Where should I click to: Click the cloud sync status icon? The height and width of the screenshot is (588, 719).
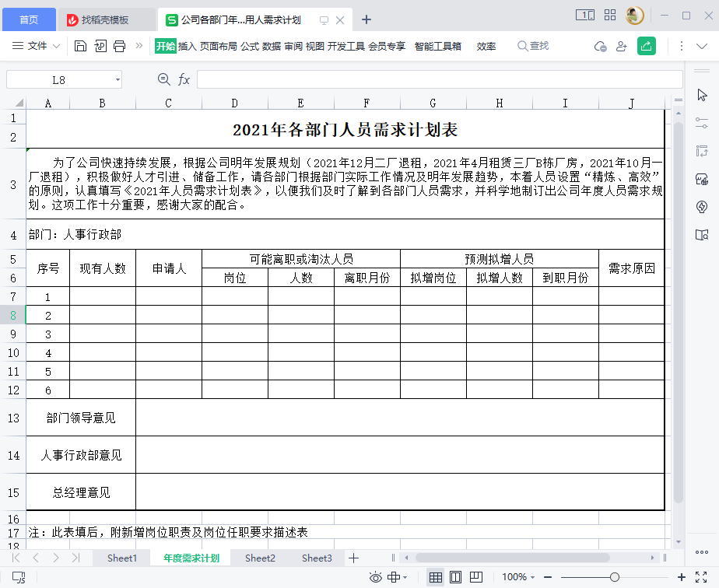(600, 47)
